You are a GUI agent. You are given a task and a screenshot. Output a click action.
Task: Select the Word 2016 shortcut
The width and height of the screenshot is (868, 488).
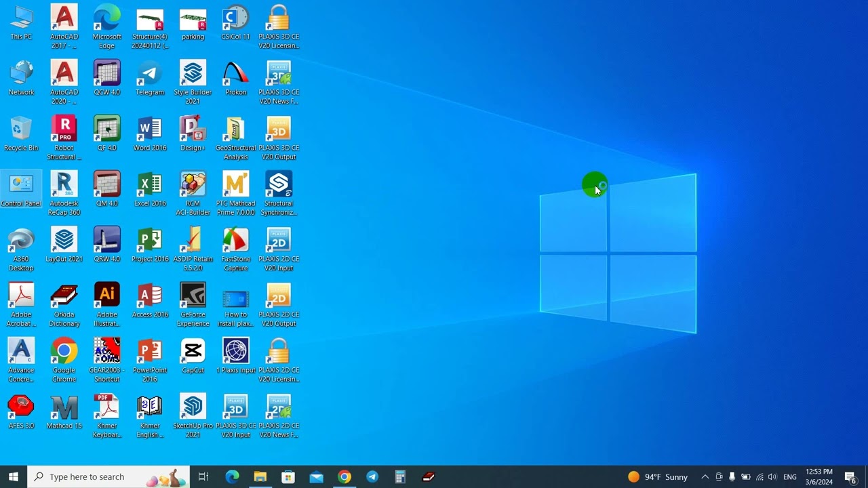coord(150,134)
